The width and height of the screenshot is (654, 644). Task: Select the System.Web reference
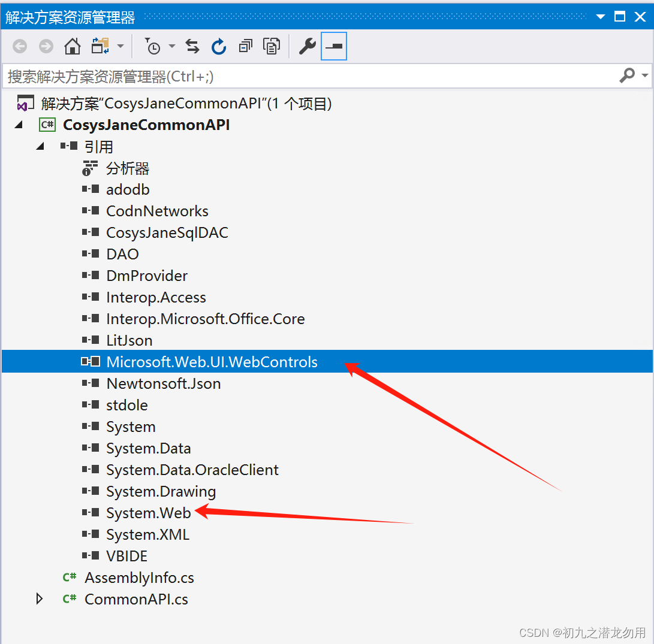pyautogui.click(x=149, y=513)
